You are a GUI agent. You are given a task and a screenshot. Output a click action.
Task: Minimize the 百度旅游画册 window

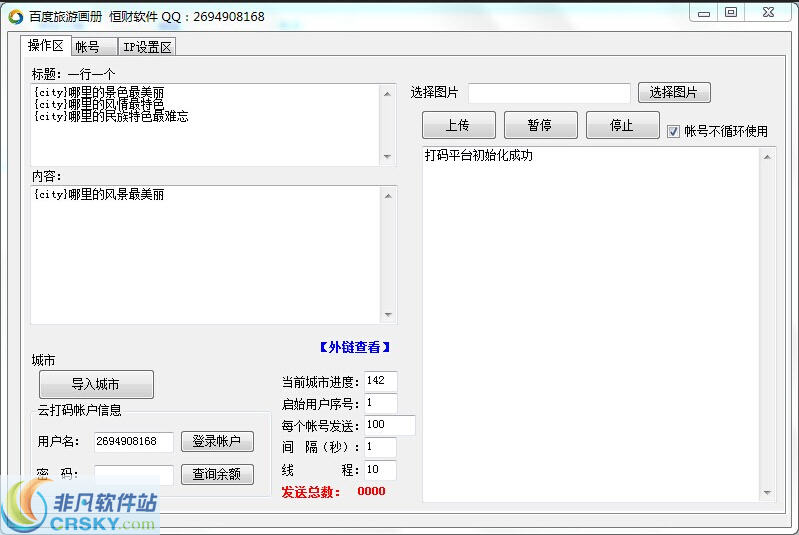coord(704,12)
